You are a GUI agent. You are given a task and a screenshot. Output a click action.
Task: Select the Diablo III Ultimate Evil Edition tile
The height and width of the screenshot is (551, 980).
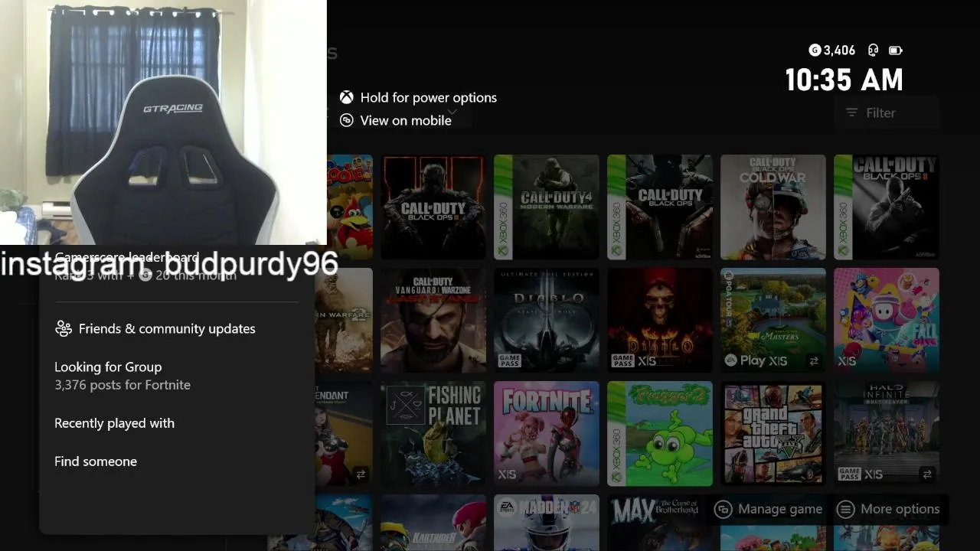547,321
